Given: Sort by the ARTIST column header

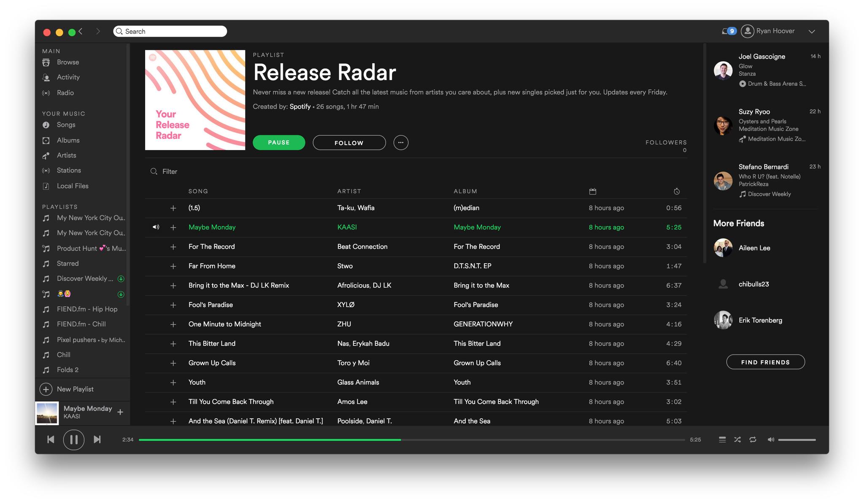Looking at the screenshot, I should [349, 191].
